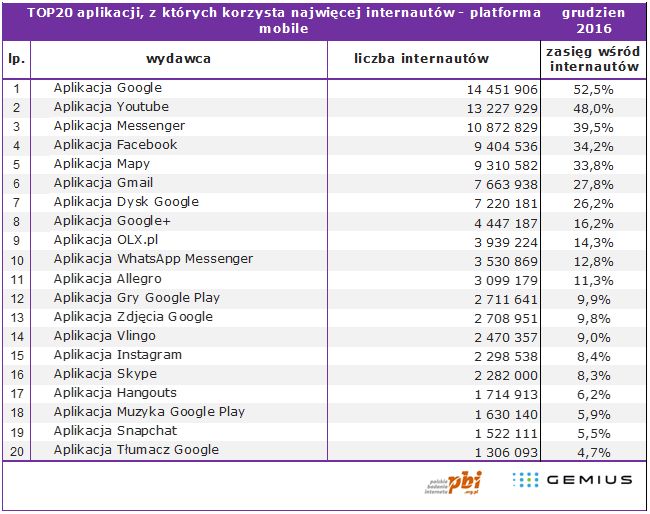The height and width of the screenshot is (514, 650).
Task: Click row number 20 in lp. column
Action: (x=17, y=451)
